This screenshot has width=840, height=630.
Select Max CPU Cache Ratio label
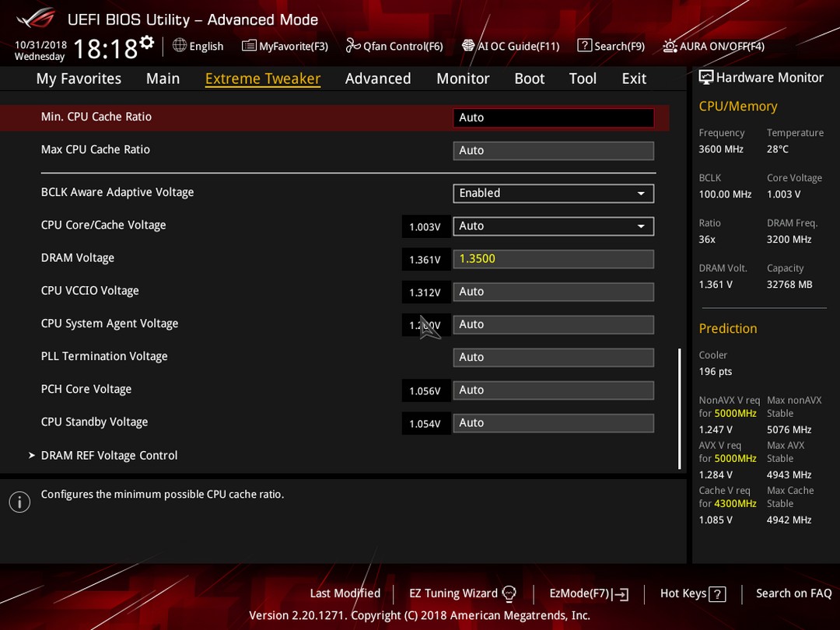click(x=96, y=149)
